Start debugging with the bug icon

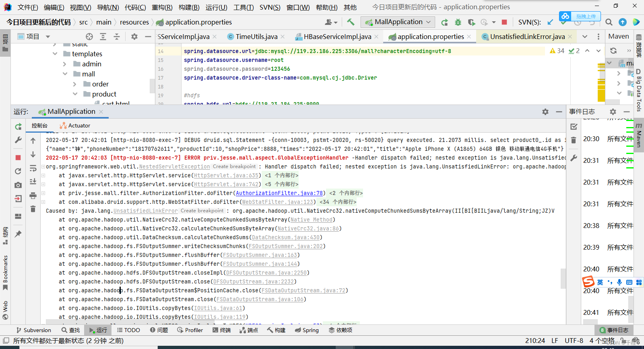click(x=458, y=22)
